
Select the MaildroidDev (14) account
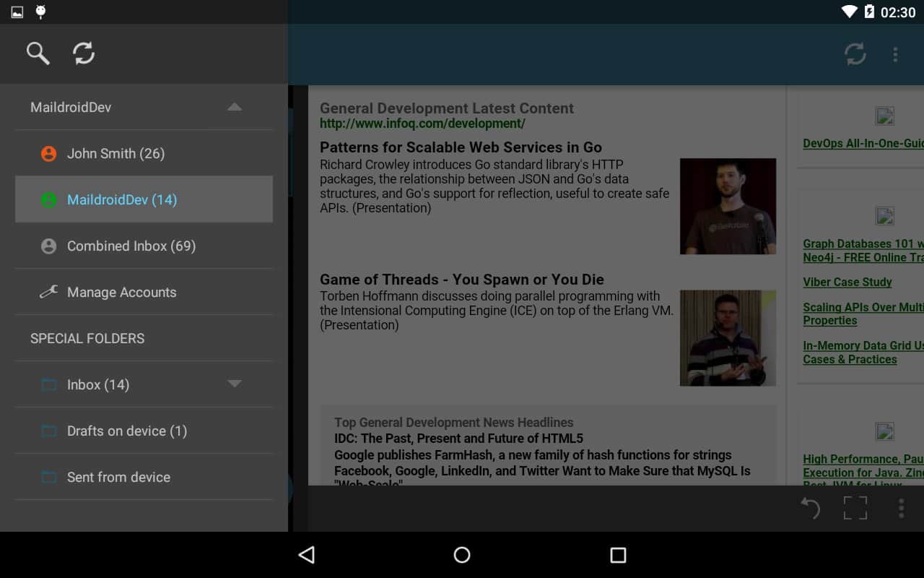pos(122,199)
